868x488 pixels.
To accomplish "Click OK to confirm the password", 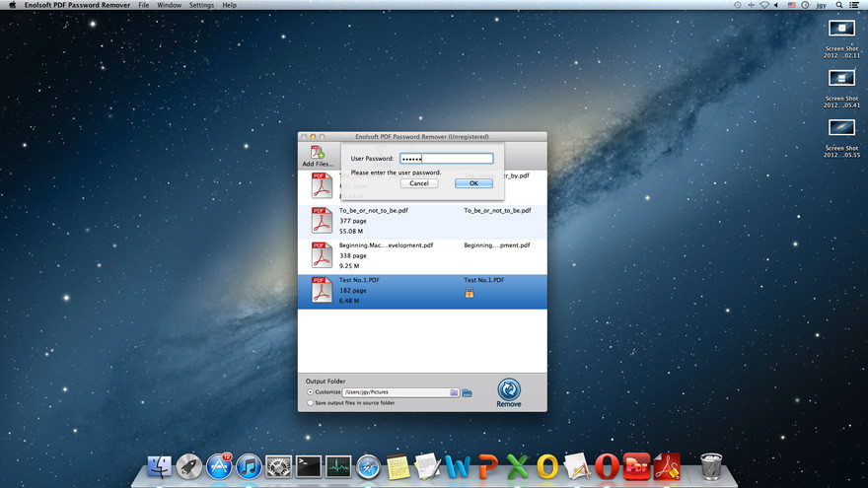I will [473, 183].
